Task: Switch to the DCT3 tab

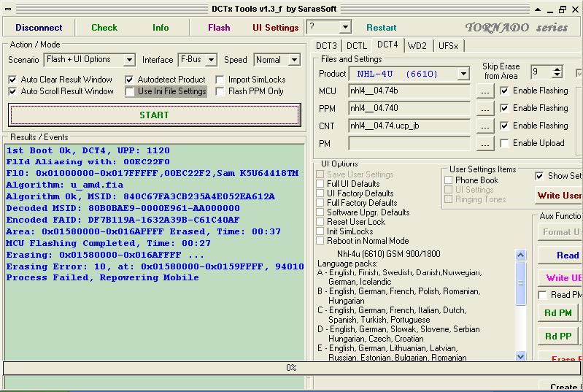Action: (x=326, y=46)
